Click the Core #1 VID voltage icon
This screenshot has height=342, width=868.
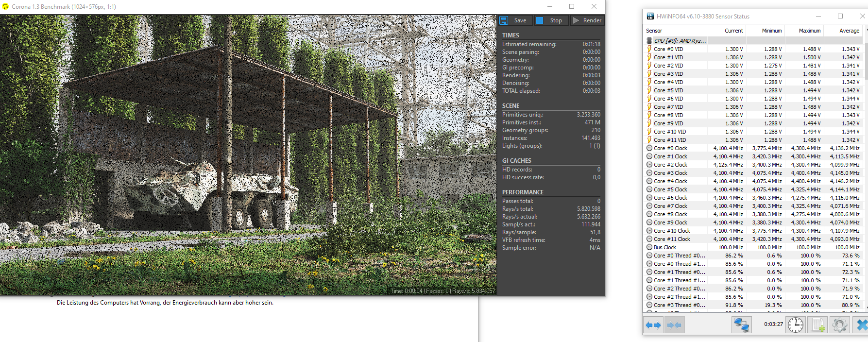tap(649, 57)
